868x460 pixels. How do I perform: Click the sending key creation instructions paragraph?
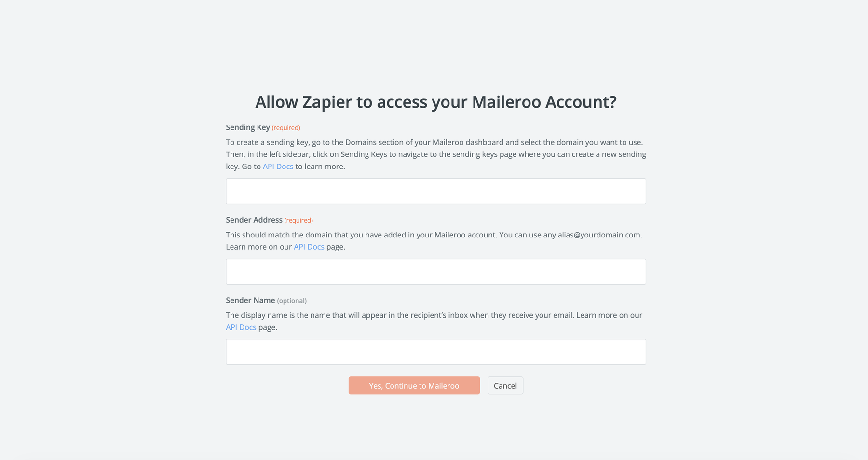click(435, 154)
